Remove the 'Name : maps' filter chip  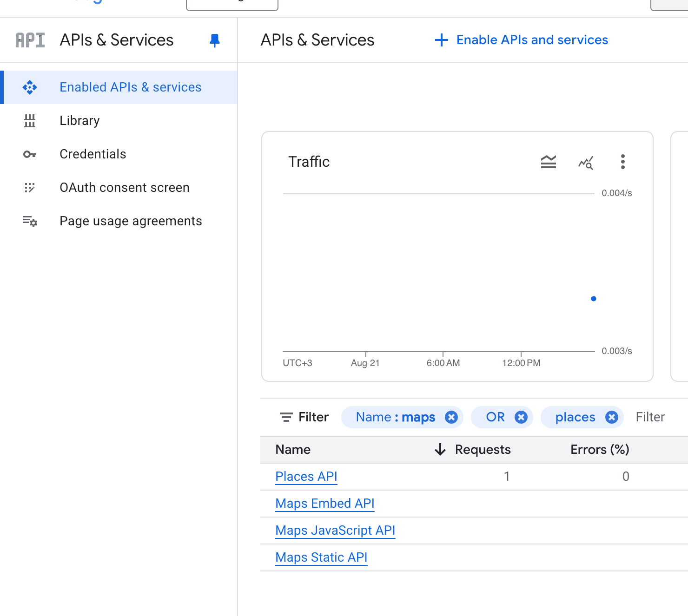451,417
